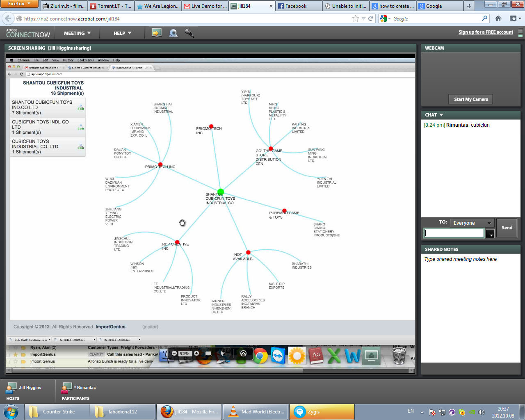Select SHANTOU CUBICFUN TOYS IND.CO LTD entry
Image resolution: width=525 pixels, height=420 pixels.
point(48,107)
